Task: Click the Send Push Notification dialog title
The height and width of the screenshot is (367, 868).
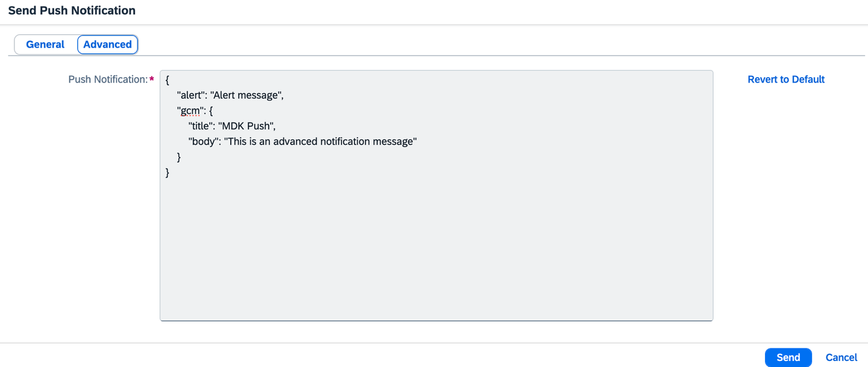Action: pyautogui.click(x=72, y=11)
